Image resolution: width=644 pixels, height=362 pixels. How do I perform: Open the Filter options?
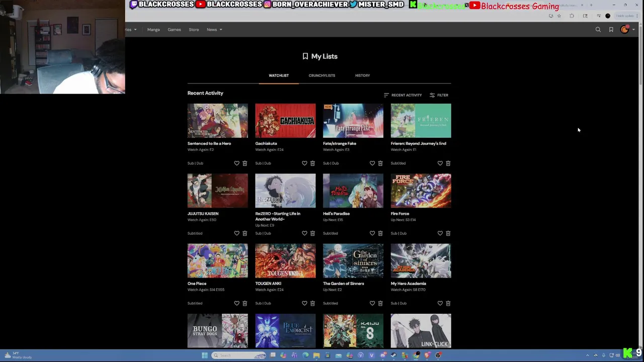point(439,95)
